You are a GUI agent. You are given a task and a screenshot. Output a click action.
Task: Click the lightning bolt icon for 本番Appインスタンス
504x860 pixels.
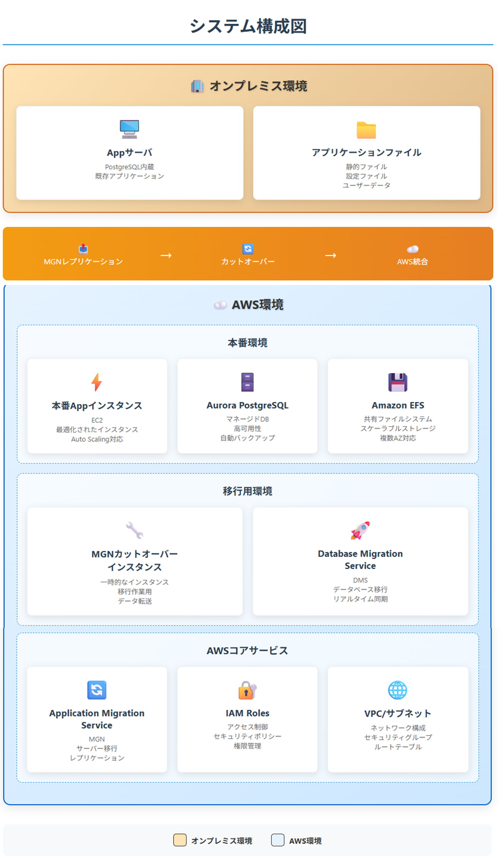97,382
